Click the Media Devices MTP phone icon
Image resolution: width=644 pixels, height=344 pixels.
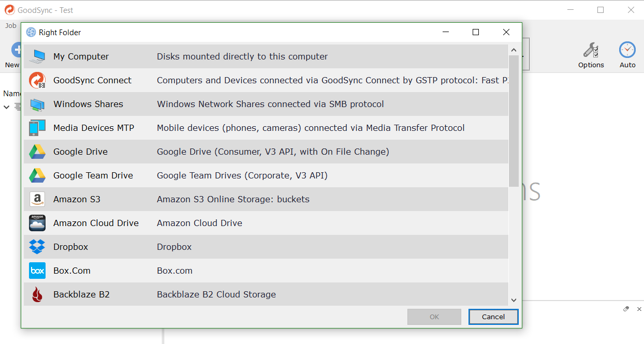[37, 128]
